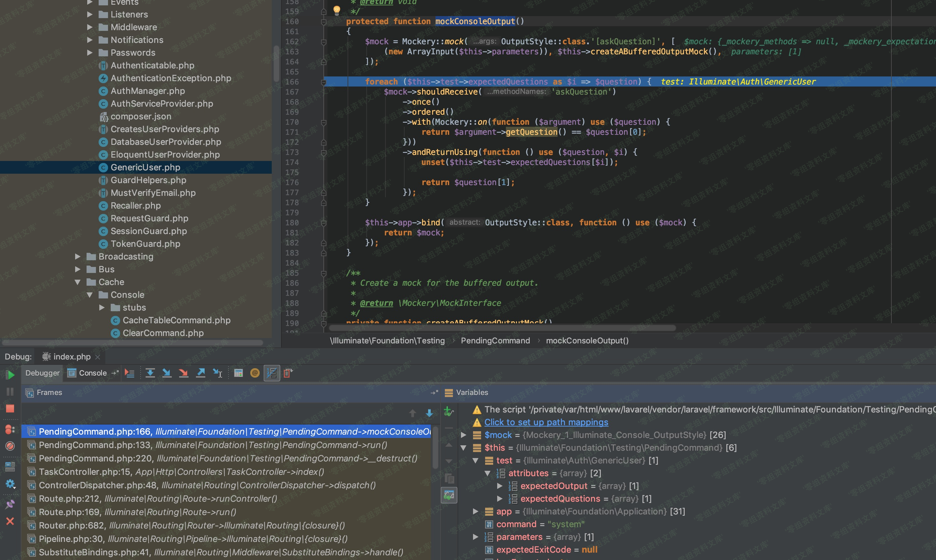Click the red Force Step Into icon
Image resolution: width=936 pixels, height=560 pixels.
[184, 373]
